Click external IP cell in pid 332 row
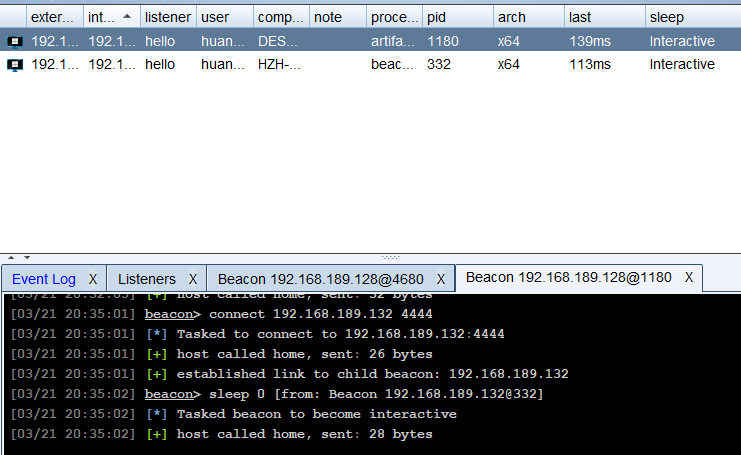This screenshot has height=455, width=741. (55, 64)
